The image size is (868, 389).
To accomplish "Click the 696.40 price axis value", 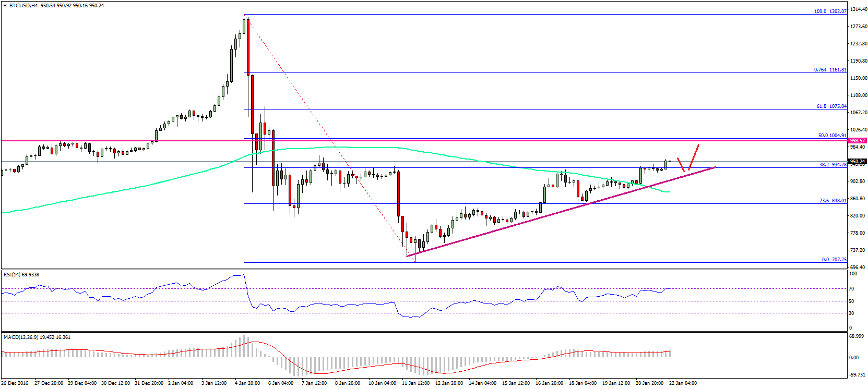I will click(x=859, y=268).
